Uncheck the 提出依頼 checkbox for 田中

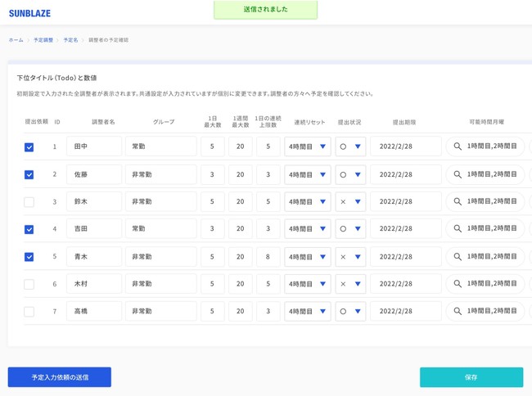pos(29,147)
